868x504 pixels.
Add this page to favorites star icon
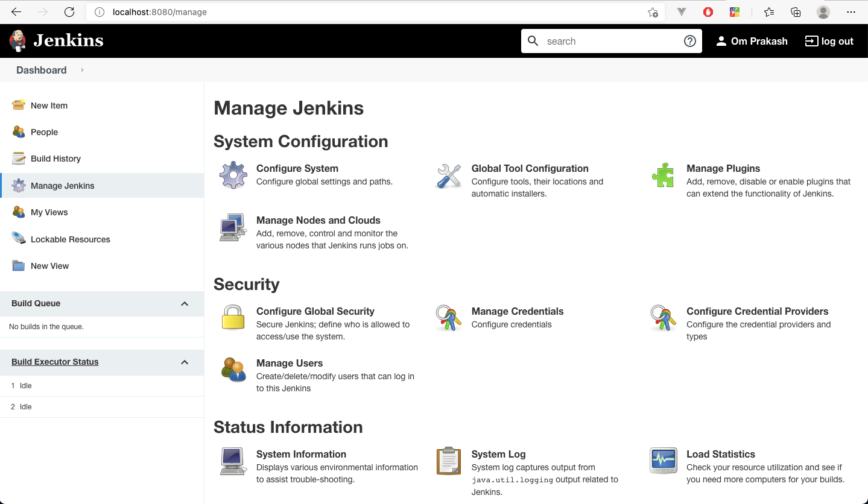coord(653,12)
